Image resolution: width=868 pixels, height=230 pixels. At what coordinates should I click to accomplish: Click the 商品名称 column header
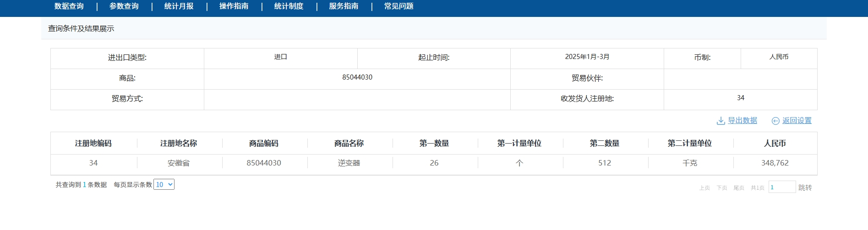click(x=349, y=143)
